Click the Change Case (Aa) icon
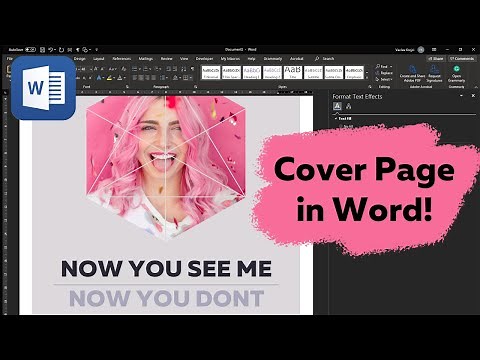The width and height of the screenshot is (480, 360). (x=113, y=69)
